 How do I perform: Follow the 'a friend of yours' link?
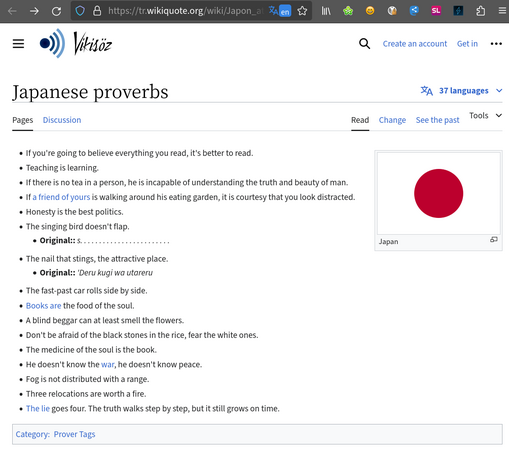click(x=61, y=197)
